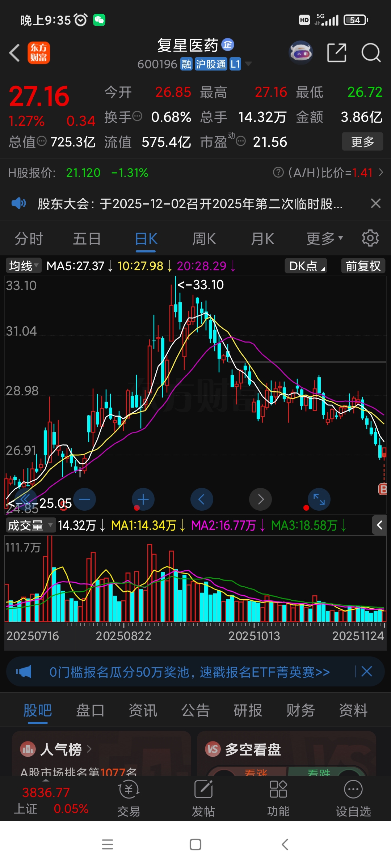Open the 资讯 tab
The height and width of the screenshot is (868, 391).
point(143,711)
